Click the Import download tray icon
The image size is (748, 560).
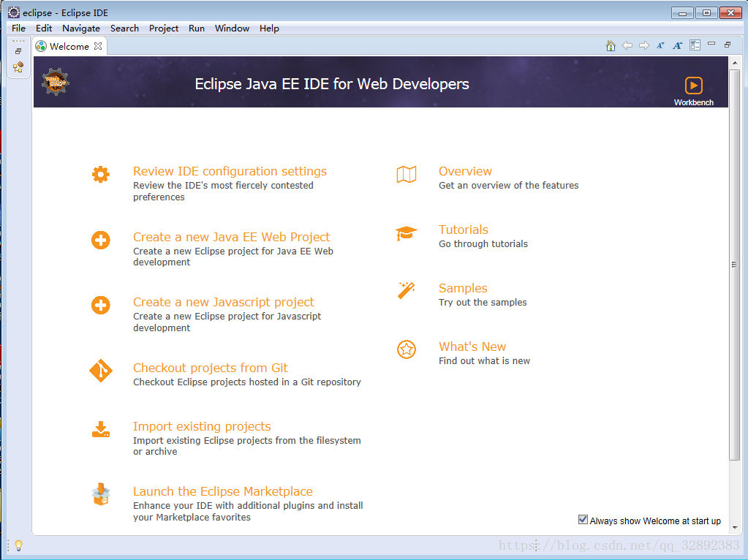[101, 429]
